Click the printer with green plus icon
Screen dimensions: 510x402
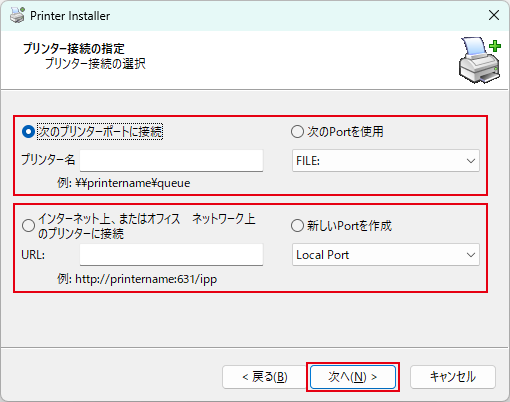(x=480, y=60)
